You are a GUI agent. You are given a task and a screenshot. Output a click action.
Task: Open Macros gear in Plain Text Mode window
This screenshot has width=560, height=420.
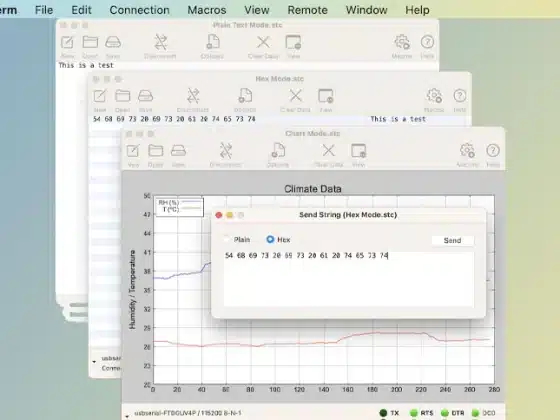(x=402, y=42)
